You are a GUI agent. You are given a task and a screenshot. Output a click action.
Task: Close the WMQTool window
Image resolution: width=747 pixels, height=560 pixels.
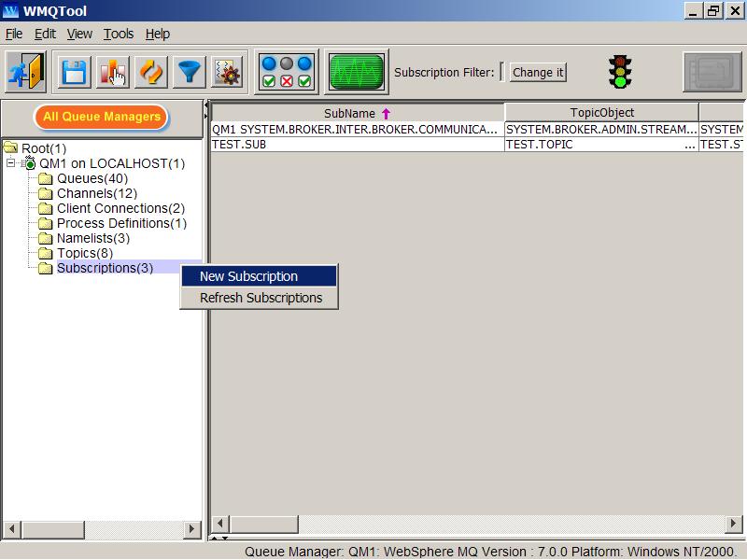735,10
